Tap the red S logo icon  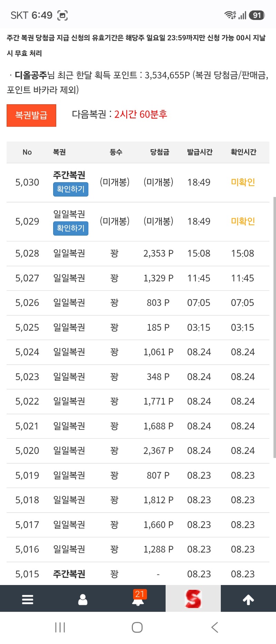point(193,599)
